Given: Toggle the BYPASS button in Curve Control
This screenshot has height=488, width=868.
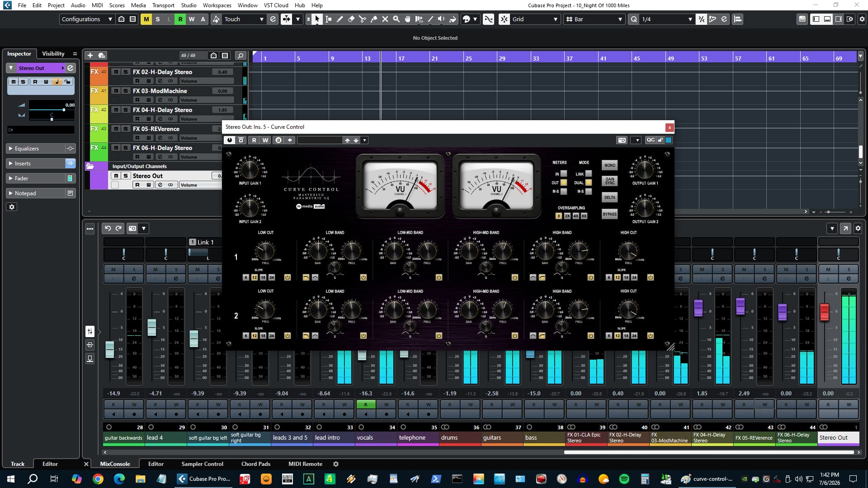Looking at the screenshot, I should coord(609,214).
